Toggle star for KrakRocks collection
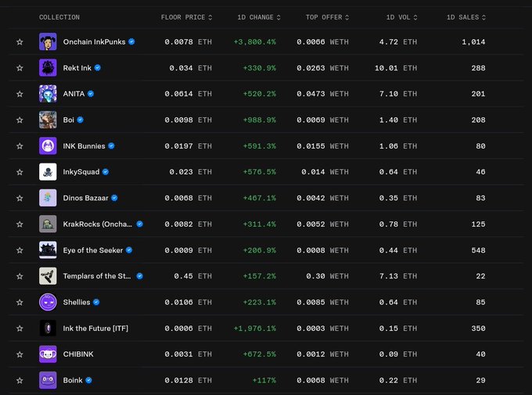The image size is (532, 395). coord(20,224)
